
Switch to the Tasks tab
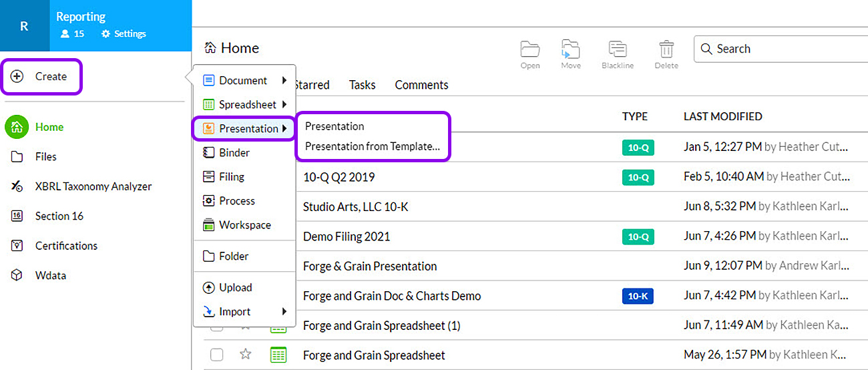pos(362,85)
